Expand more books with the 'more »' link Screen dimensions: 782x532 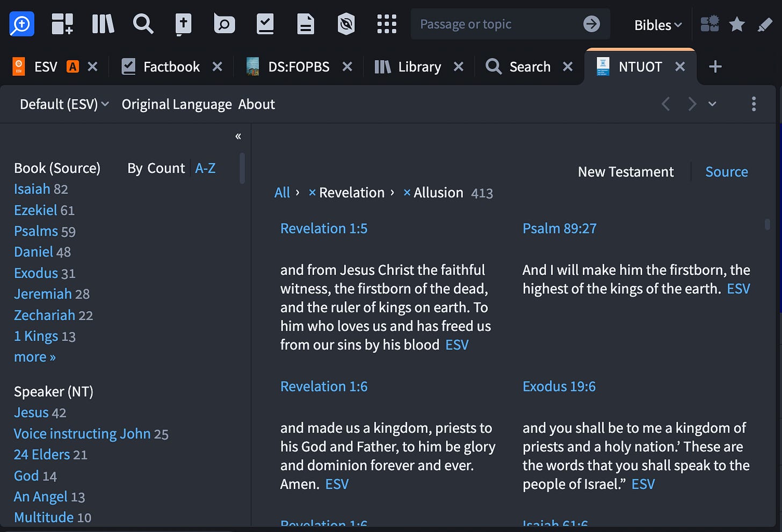coord(35,357)
